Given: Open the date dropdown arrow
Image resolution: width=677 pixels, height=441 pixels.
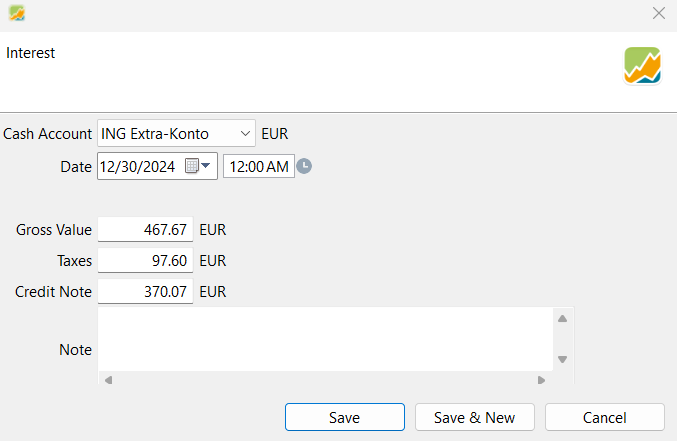Looking at the screenshot, I should (207, 167).
